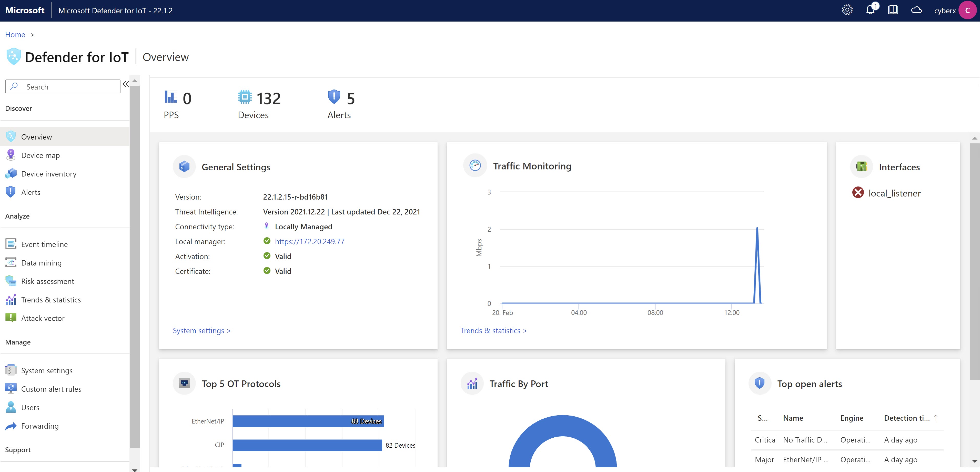This screenshot has width=980, height=472.
Task: Click the Interfaces card icon
Action: 861,166
